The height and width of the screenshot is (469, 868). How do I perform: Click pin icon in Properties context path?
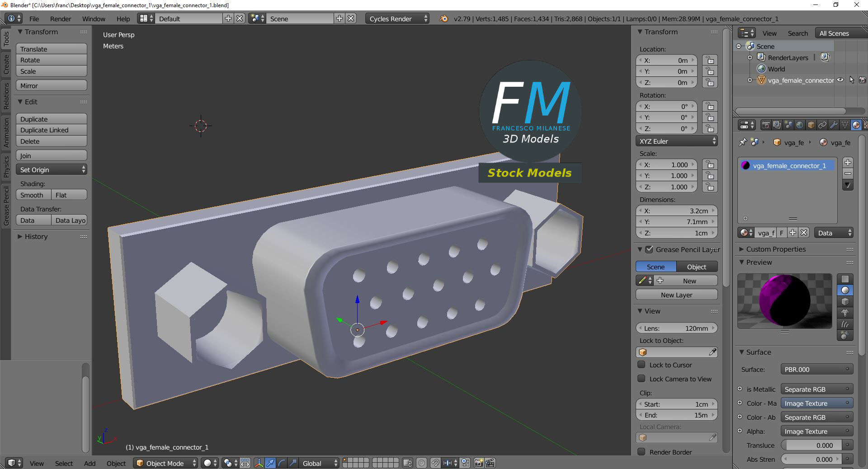point(742,142)
